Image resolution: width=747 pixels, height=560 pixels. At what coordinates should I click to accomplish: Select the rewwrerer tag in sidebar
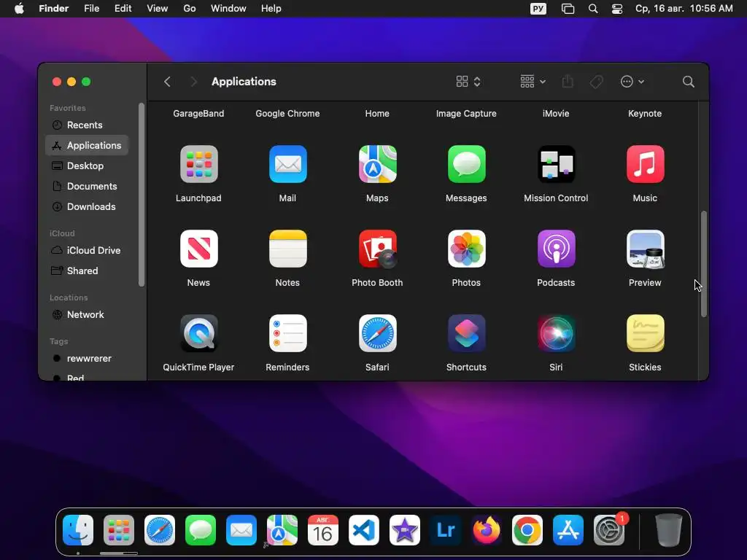(x=88, y=358)
